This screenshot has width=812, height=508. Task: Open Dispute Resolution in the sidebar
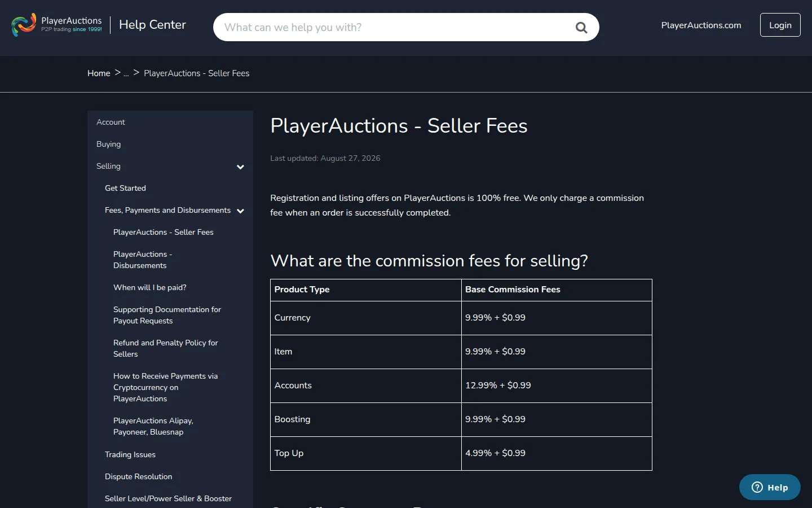tap(139, 476)
